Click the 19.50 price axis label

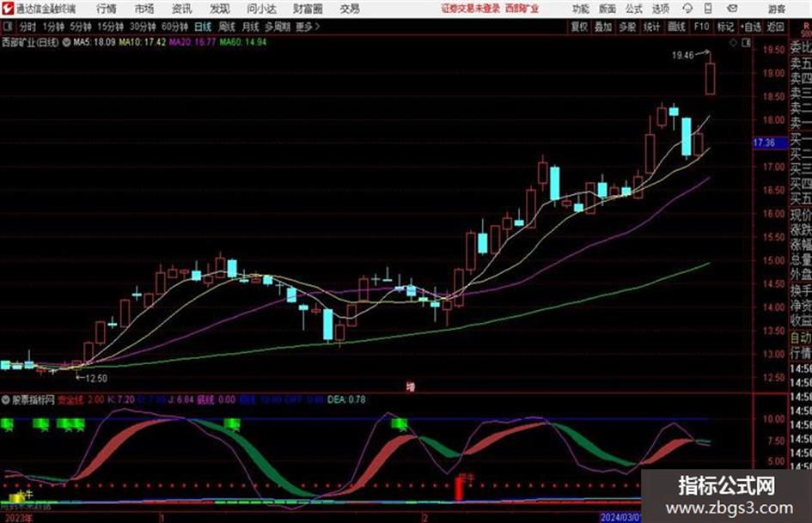[773, 50]
